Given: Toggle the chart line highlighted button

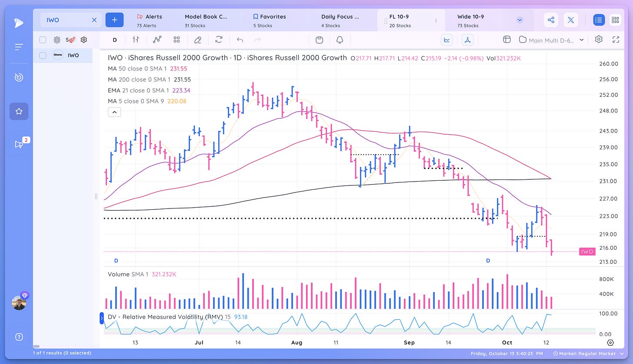Looking at the screenshot, I should tap(447, 40).
